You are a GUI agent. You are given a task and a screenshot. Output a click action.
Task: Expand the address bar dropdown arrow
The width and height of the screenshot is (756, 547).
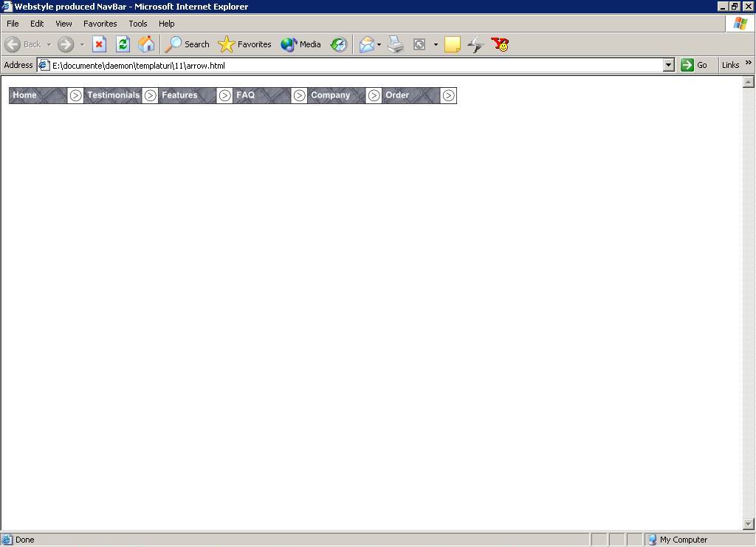tap(668, 65)
